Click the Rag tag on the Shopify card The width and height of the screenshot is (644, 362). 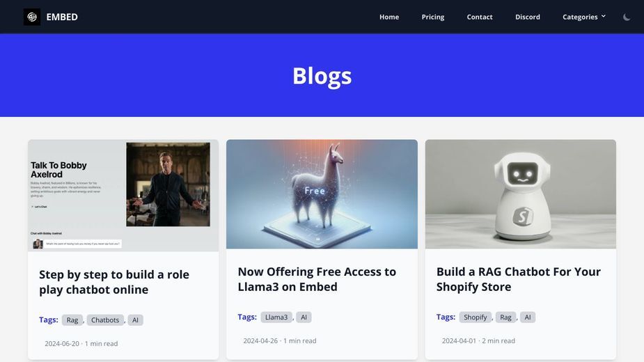click(505, 317)
